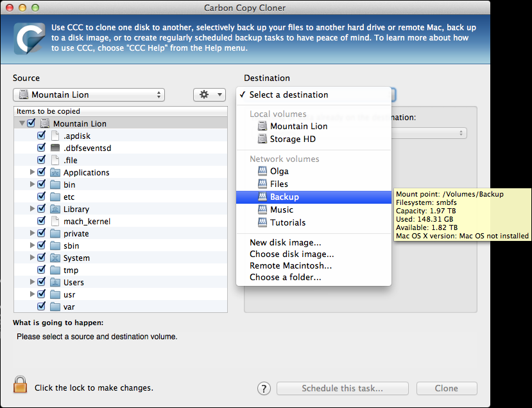Collapse the Mountain Lion tree root
The height and width of the screenshot is (408, 532).
[x=22, y=123]
